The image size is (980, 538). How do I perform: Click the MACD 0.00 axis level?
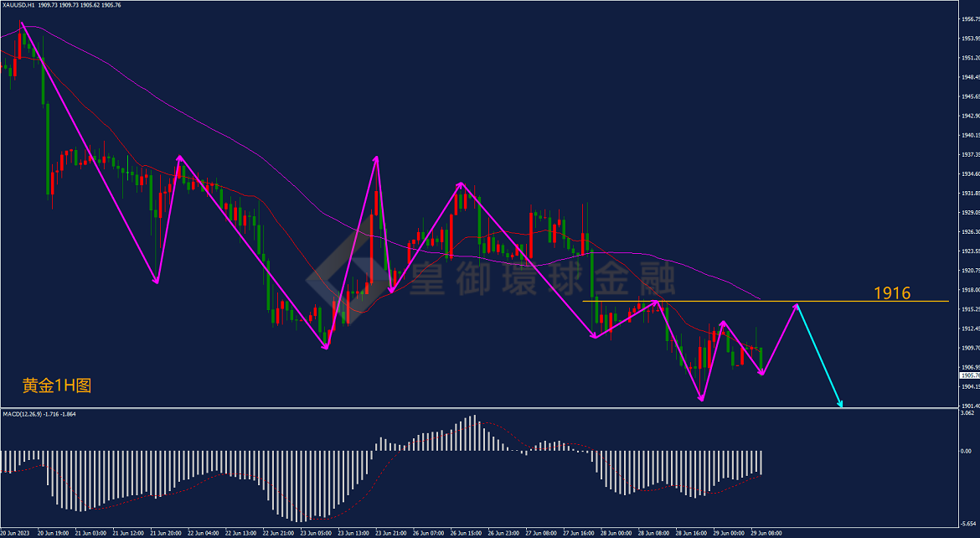[x=967, y=451]
